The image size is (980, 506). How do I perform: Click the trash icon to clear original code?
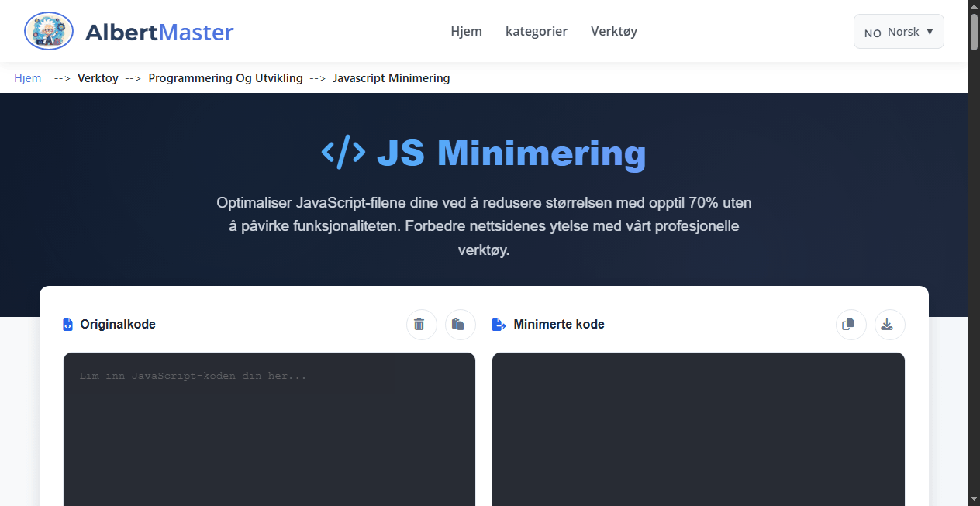421,325
